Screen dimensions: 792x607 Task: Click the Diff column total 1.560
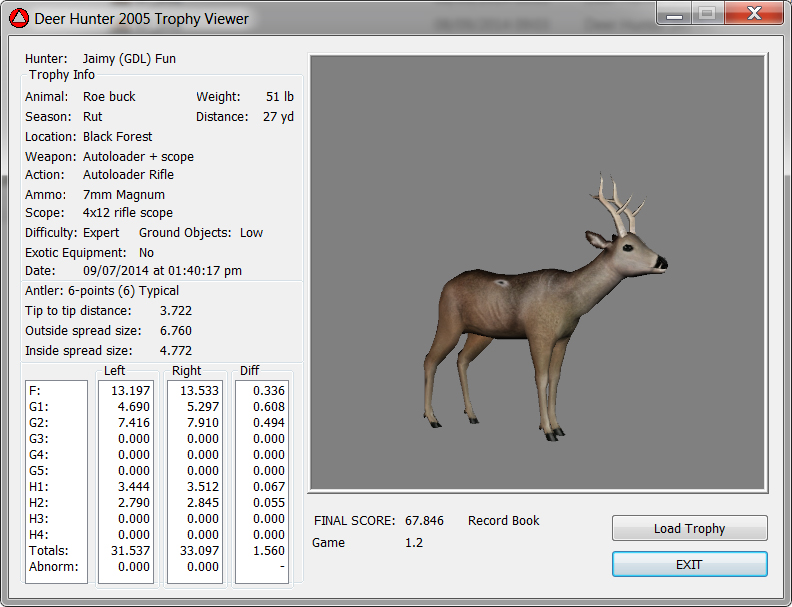point(266,550)
